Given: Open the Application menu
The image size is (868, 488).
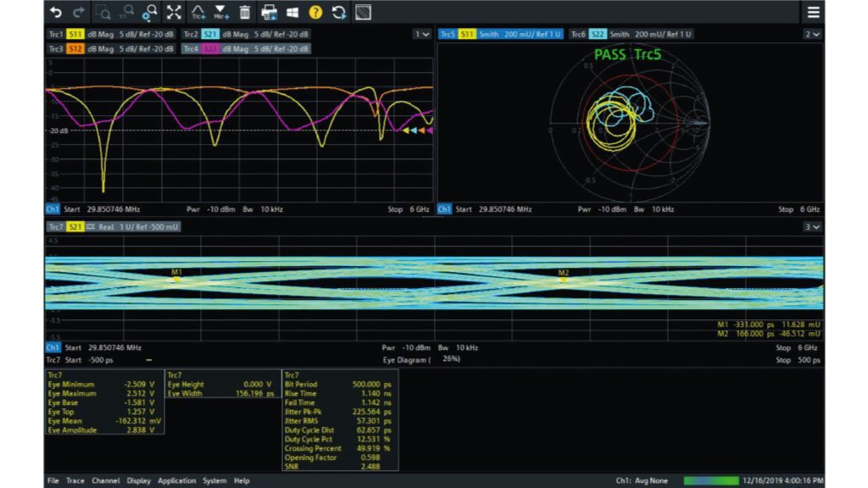Looking at the screenshot, I should (x=176, y=480).
